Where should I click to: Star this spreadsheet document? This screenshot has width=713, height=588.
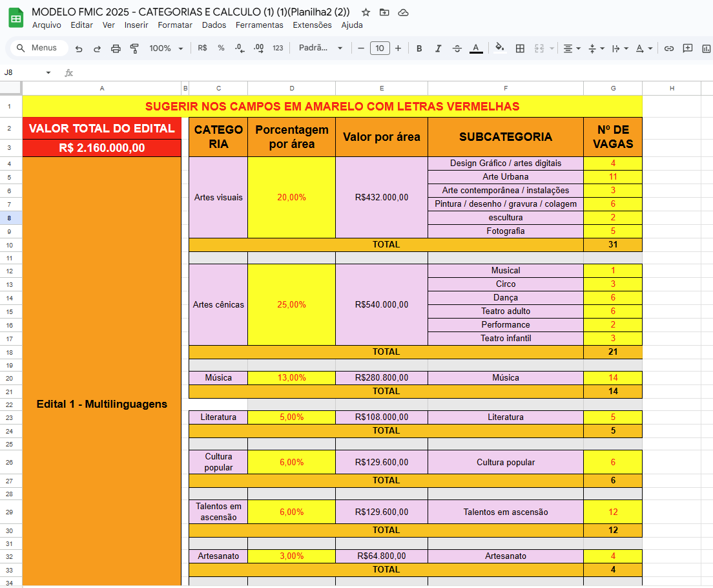tap(366, 12)
